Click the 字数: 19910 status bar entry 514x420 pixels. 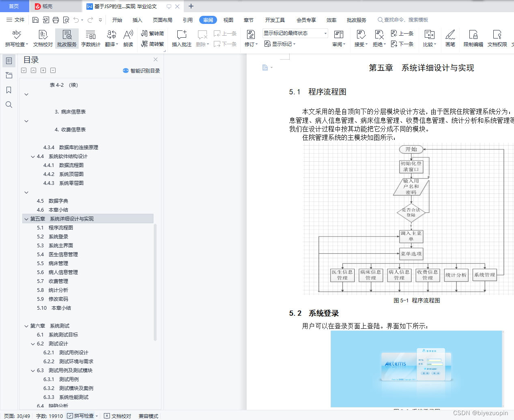(x=49, y=416)
